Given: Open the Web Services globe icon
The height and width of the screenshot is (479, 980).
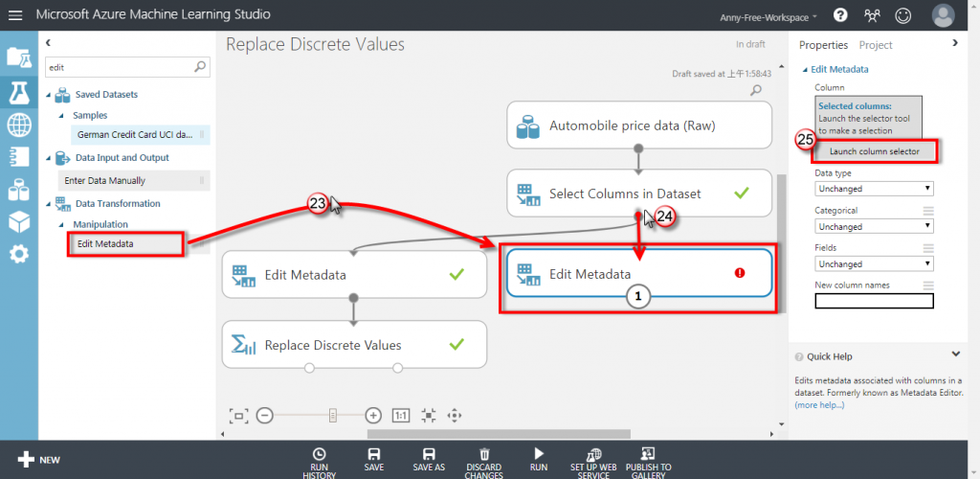Looking at the screenshot, I should [19, 125].
